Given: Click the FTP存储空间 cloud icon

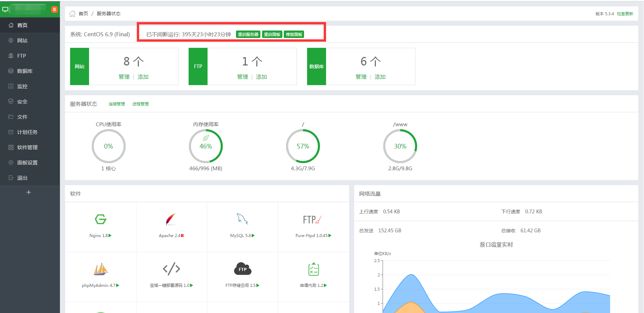Looking at the screenshot, I should (243, 269).
